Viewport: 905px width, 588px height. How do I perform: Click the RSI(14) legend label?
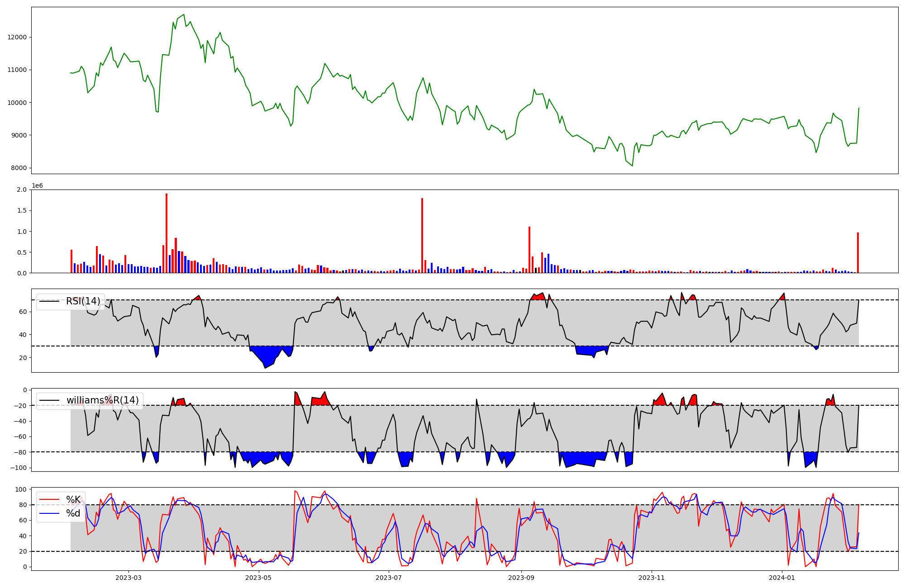pos(83,301)
